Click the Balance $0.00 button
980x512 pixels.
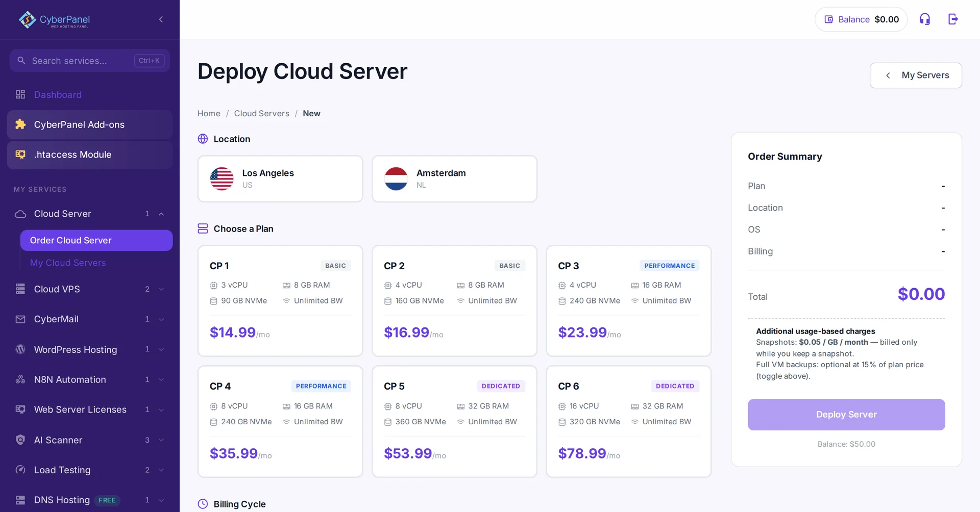[x=861, y=19]
